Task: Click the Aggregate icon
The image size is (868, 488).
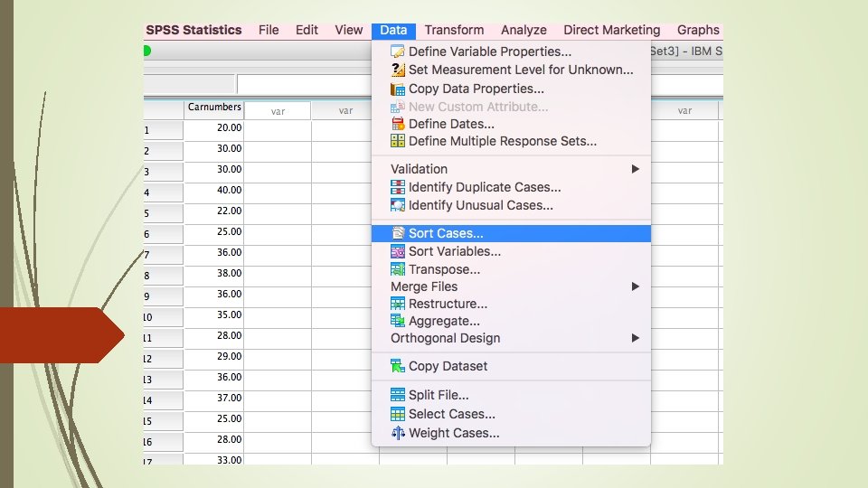Action: 398,321
